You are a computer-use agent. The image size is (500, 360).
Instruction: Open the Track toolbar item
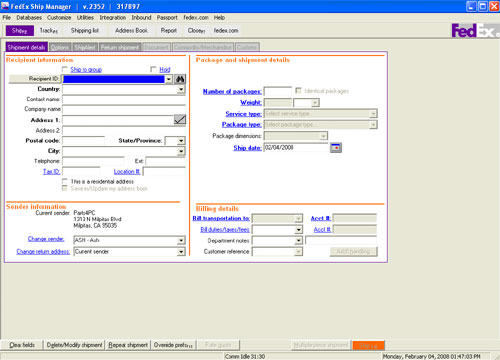click(49, 31)
